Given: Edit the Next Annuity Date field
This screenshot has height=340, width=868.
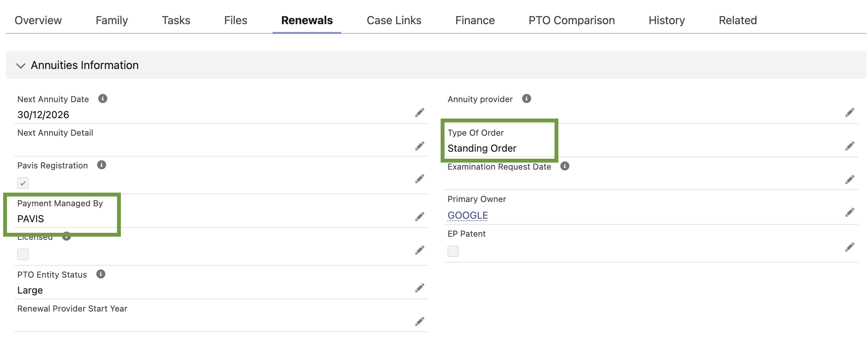Looking at the screenshot, I should point(420,113).
